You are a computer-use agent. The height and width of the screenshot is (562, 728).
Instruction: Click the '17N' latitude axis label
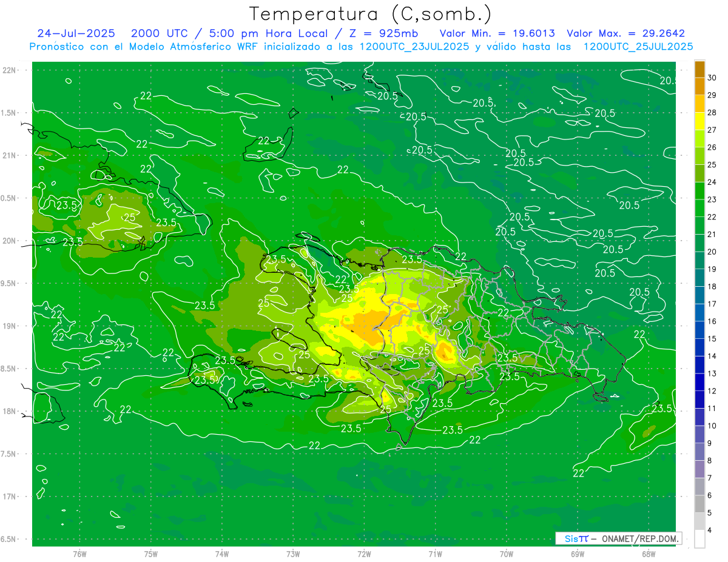(x=10, y=497)
